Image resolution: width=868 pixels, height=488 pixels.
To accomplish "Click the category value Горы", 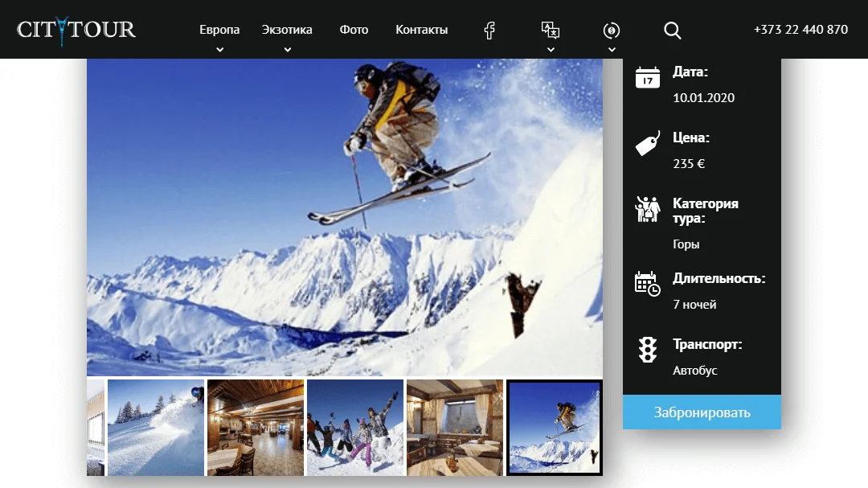I will tap(686, 244).
